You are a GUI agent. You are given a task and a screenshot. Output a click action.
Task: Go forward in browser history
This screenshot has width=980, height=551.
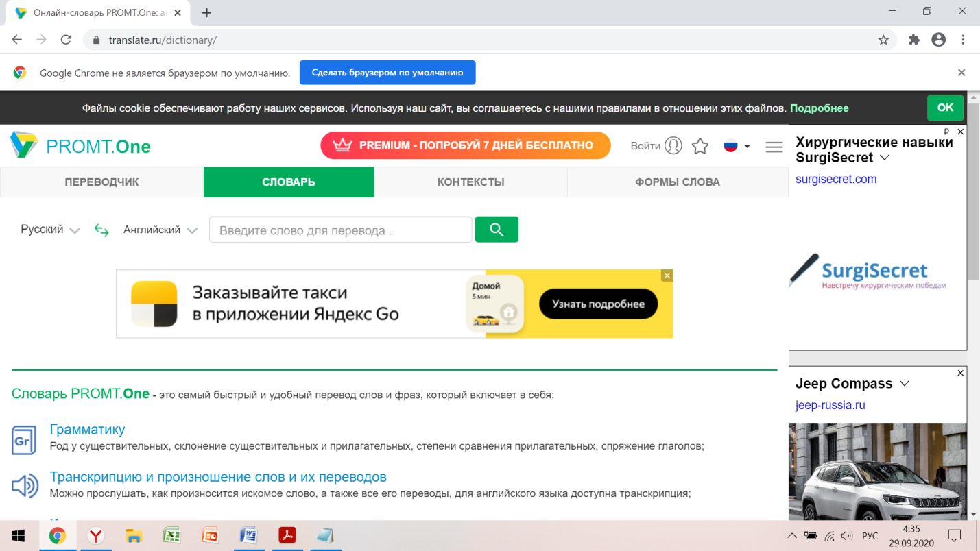pyautogui.click(x=41, y=40)
